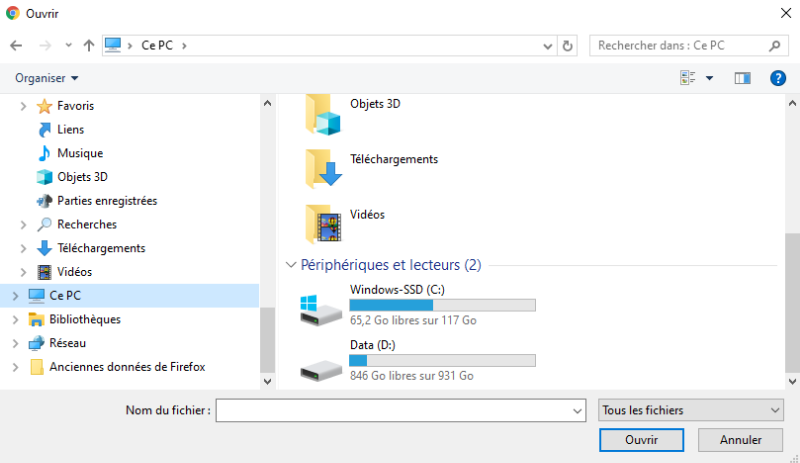The image size is (800, 463).
Task: Open more view options dropdown arrow
Action: tap(709, 78)
